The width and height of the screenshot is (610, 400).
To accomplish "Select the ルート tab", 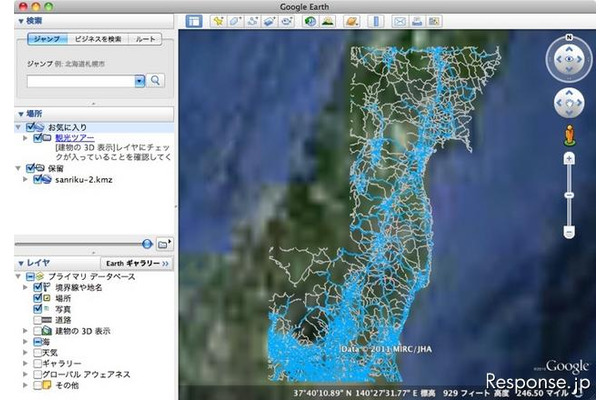I will (x=145, y=39).
